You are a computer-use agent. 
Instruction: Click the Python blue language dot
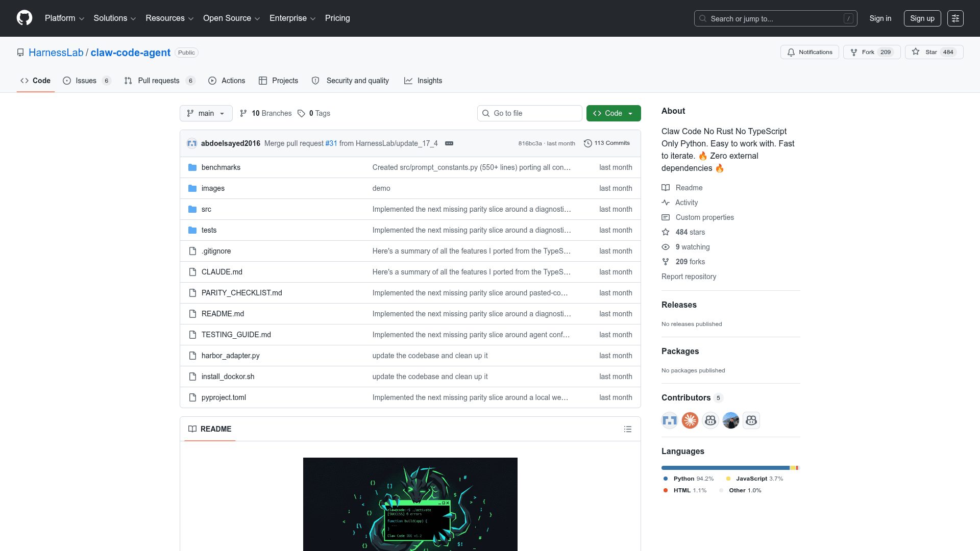[666, 479]
